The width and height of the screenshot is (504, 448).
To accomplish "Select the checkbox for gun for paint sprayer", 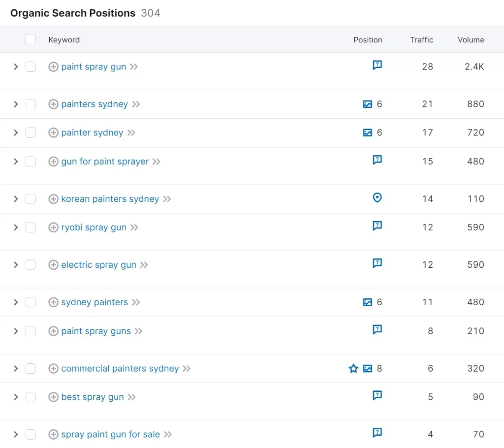I will 31,161.
